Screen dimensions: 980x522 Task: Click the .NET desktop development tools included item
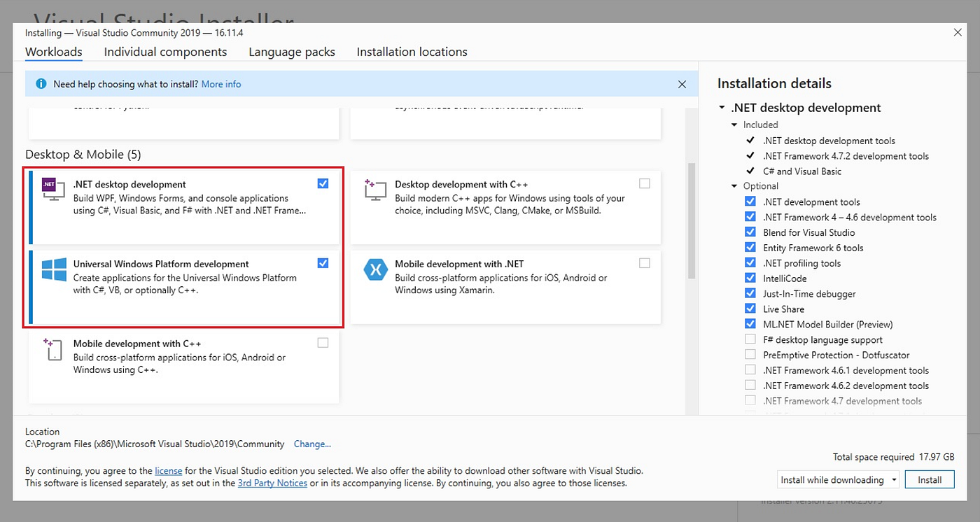coord(829,141)
